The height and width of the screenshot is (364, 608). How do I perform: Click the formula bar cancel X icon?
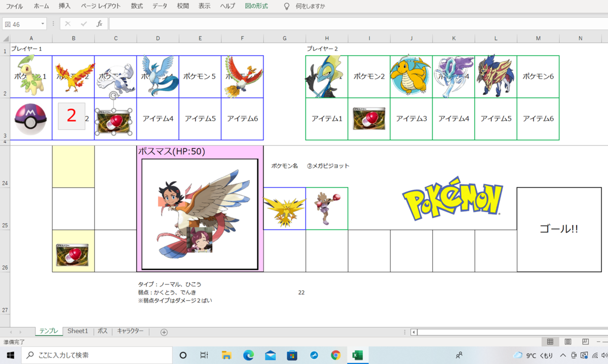tap(68, 24)
